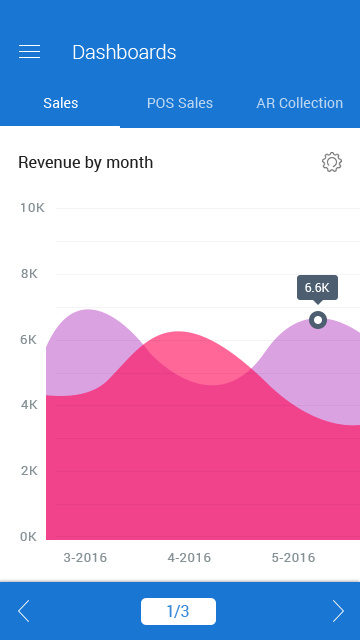Select the 5-2016 axis label
The height and width of the screenshot is (640, 360).
(x=293, y=558)
